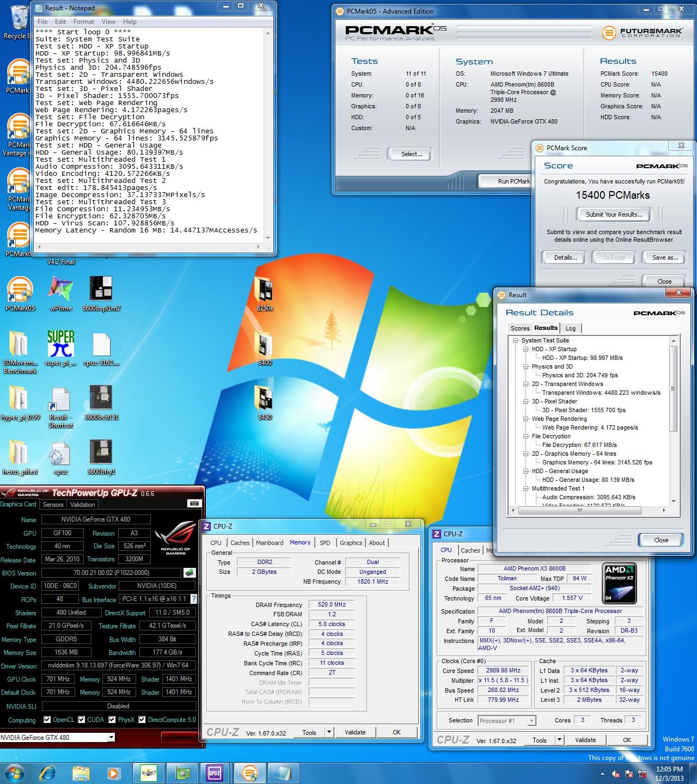The height and width of the screenshot is (784, 697).
Task: Collapse the System Test Suite tree node
Action: click(x=515, y=340)
